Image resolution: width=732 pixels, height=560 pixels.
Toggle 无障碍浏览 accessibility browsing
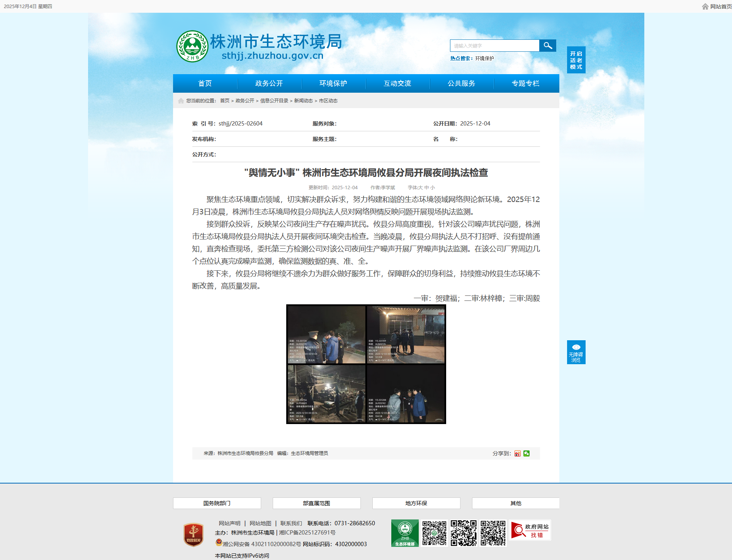576,352
